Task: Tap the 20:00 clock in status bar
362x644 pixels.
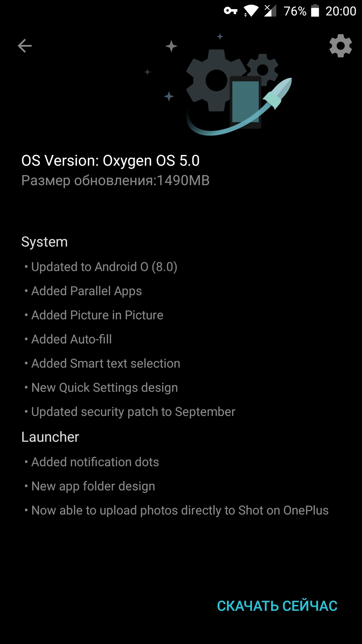Action: coord(341,11)
